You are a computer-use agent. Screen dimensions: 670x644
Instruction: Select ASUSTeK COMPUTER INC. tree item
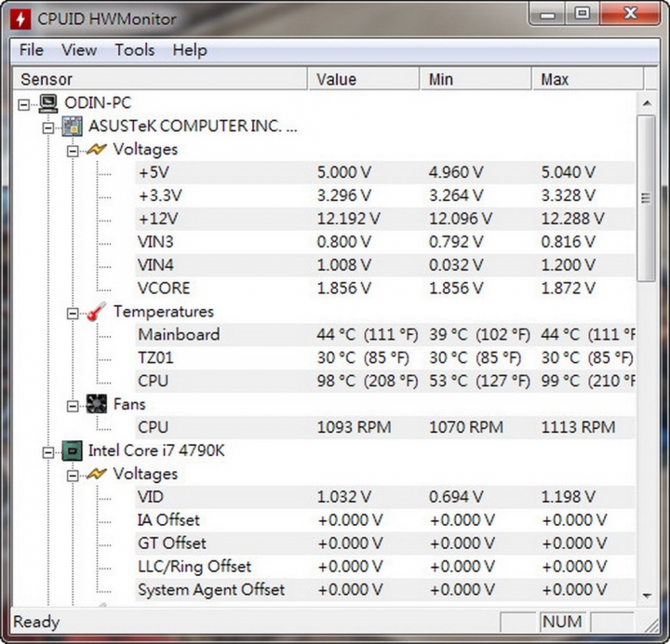click(x=193, y=126)
